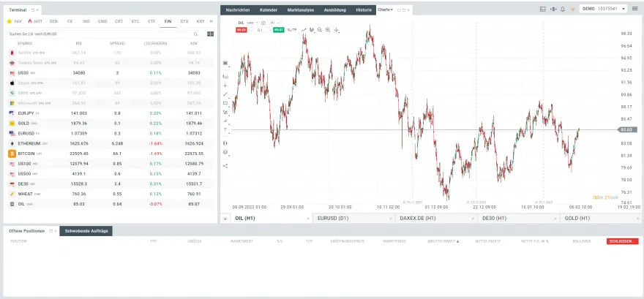This screenshot has width=644, height=299.
Task: Select the crosshair cursor tool
Action: point(337,30)
